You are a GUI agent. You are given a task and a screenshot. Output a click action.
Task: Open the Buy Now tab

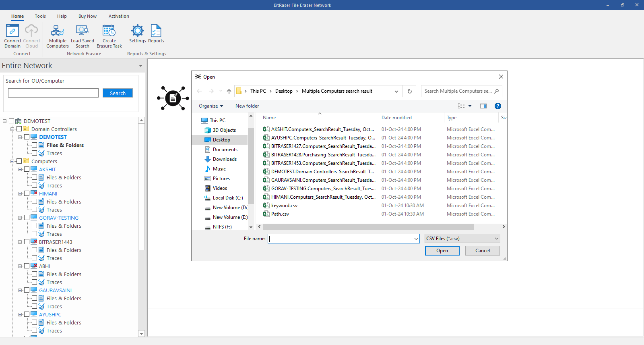(87, 16)
